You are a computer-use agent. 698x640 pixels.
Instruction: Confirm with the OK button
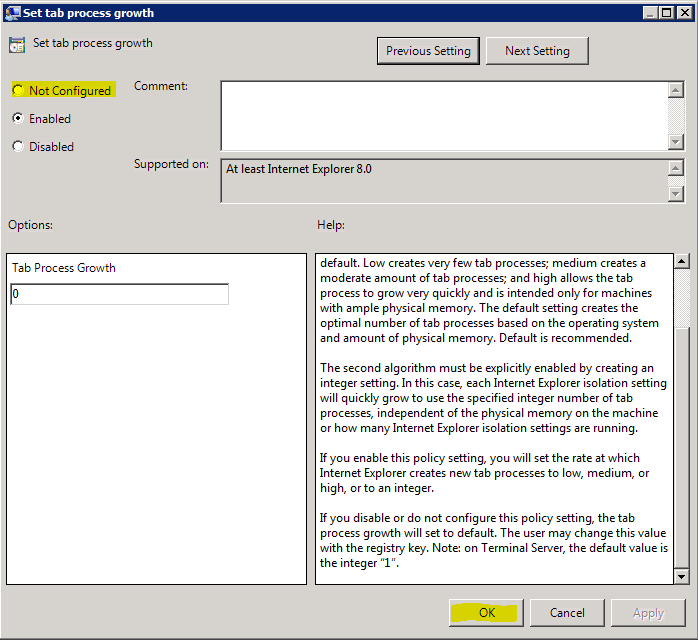[487, 613]
